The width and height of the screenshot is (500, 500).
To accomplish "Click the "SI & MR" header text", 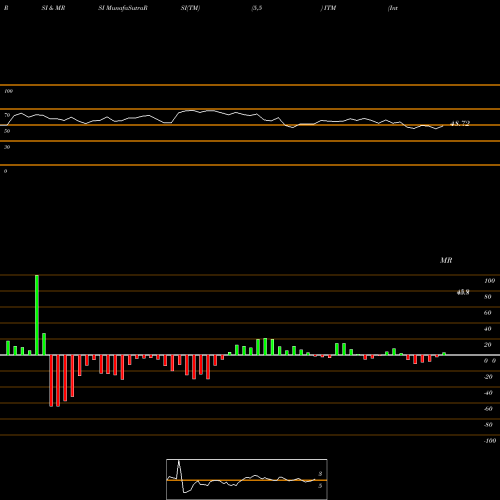I will pyautogui.click(x=53, y=8).
